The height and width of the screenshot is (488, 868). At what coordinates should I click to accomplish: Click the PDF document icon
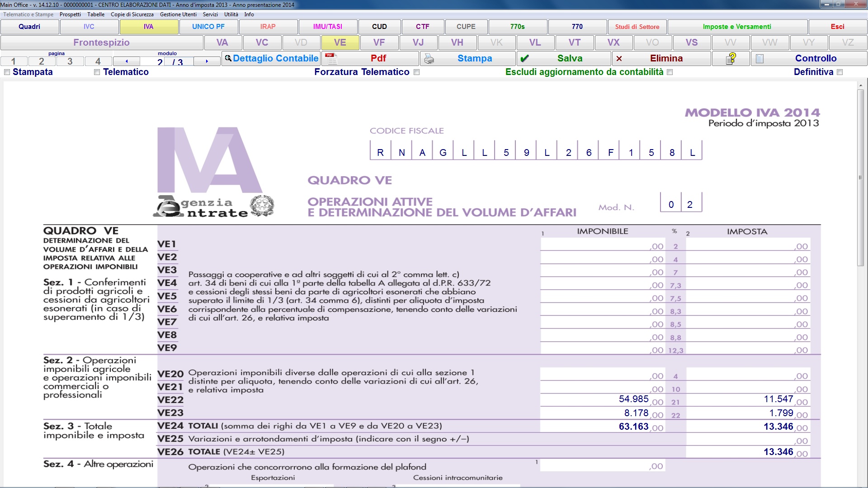tap(331, 59)
